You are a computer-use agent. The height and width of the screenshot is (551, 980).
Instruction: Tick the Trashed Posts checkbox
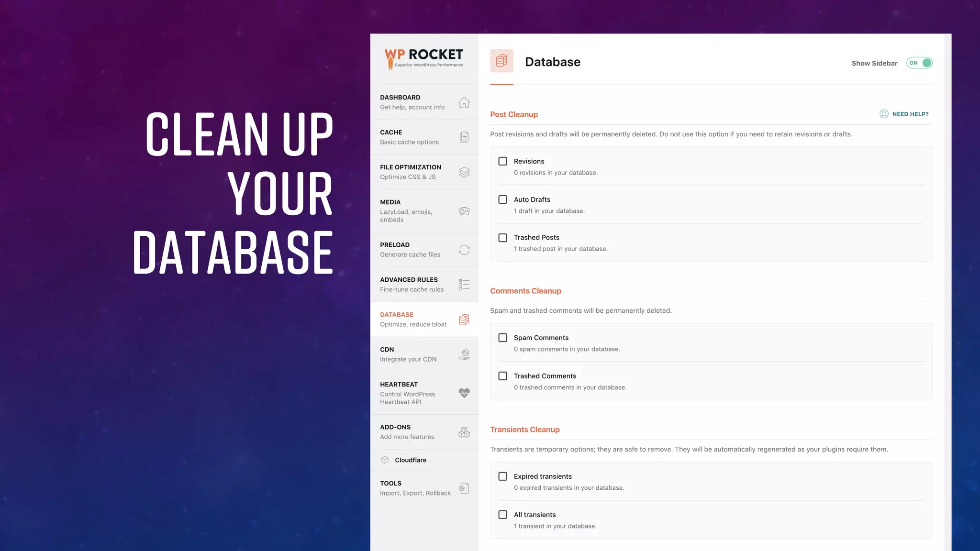[x=502, y=238]
